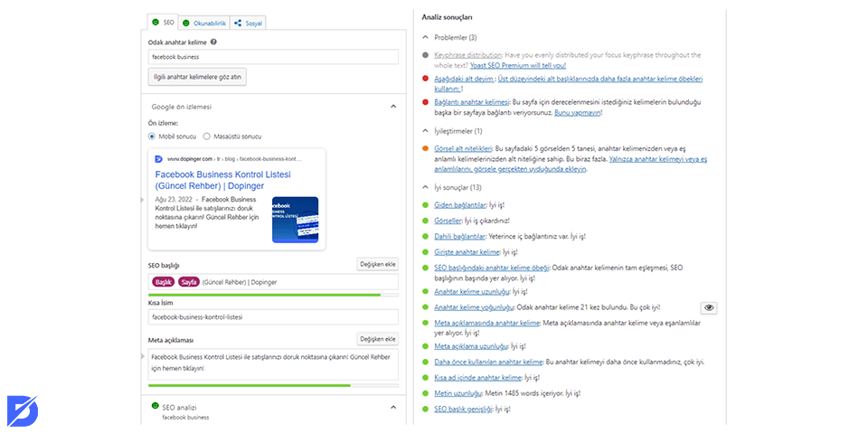
Task: Click the green bullet beside Görseller
Action: click(425, 221)
